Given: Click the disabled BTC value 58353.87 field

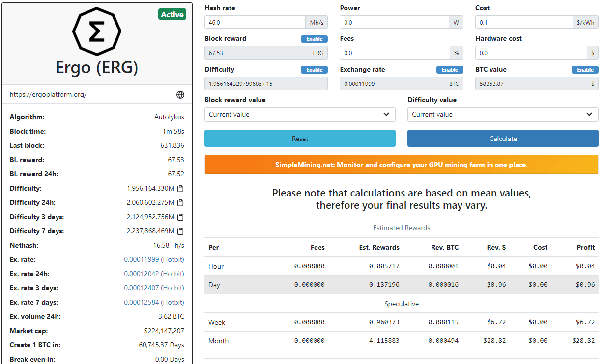Looking at the screenshot, I should (531, 84).
